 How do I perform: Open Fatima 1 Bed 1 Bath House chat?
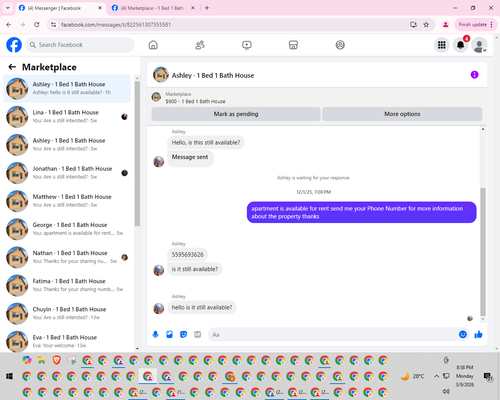coord(67,285)
